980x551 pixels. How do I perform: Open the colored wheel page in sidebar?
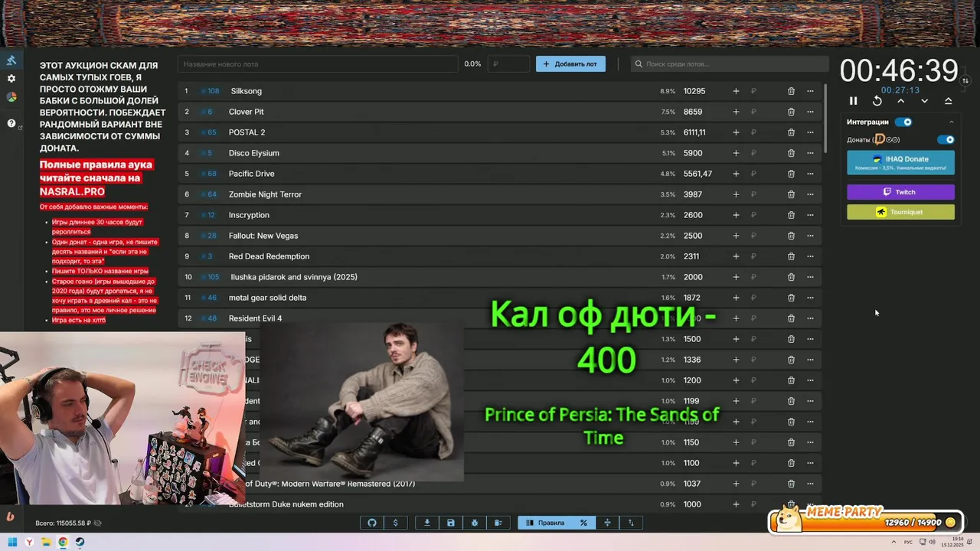pos(11,97)
